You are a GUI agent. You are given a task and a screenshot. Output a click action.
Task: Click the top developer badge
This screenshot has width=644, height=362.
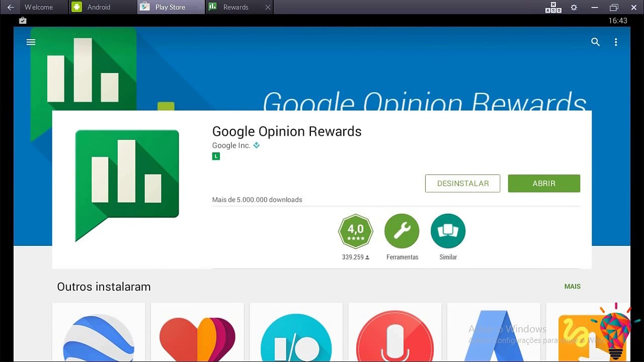[x=257, y=145]
